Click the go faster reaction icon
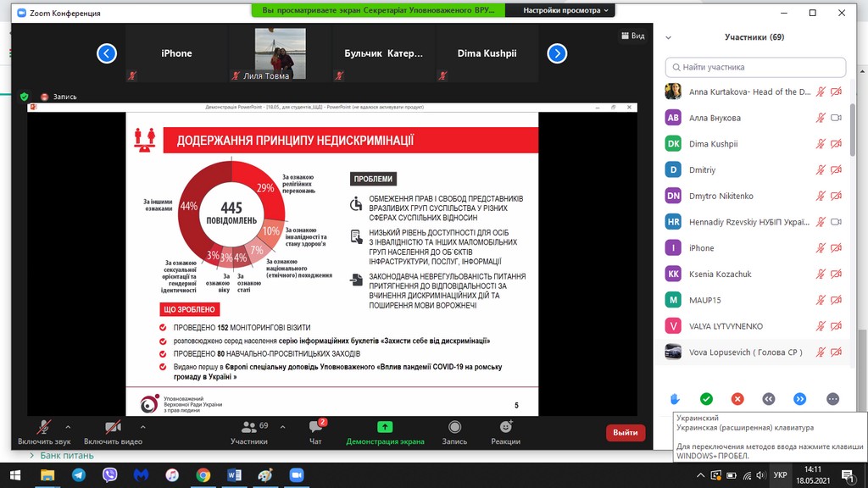This screenshot has width=868, height=488. (799, 399)
